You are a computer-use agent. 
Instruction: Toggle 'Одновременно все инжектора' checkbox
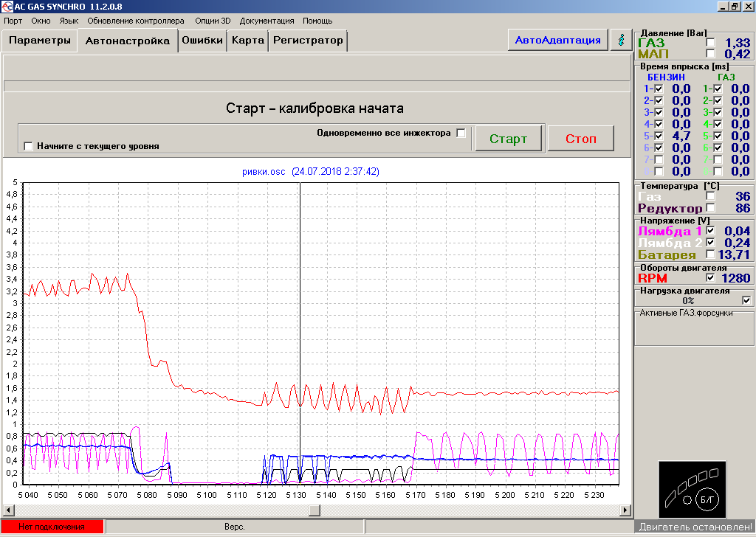click(x=461, y=134)
